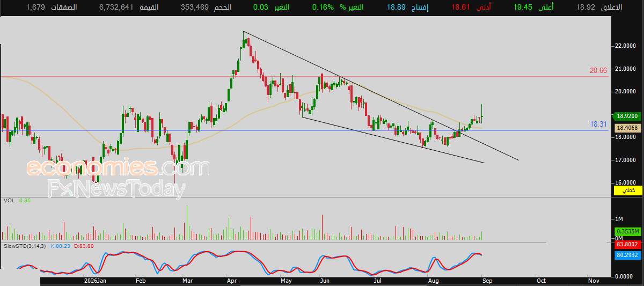
Task: Click the SlowSTO(3,14,3) indicator title
Action: click(26, 245)
